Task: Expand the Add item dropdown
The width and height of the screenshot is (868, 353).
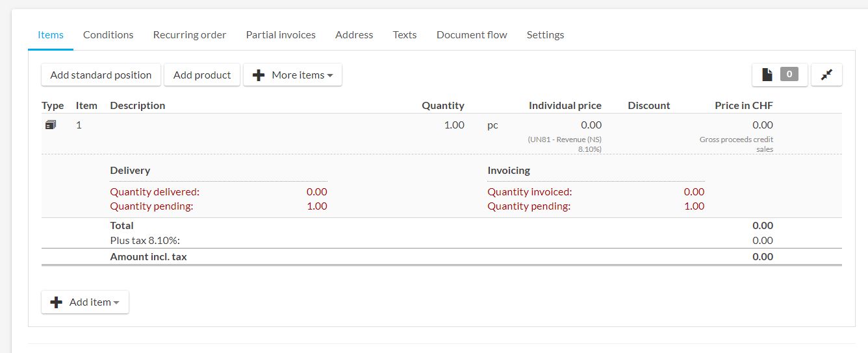Action: 85,302
